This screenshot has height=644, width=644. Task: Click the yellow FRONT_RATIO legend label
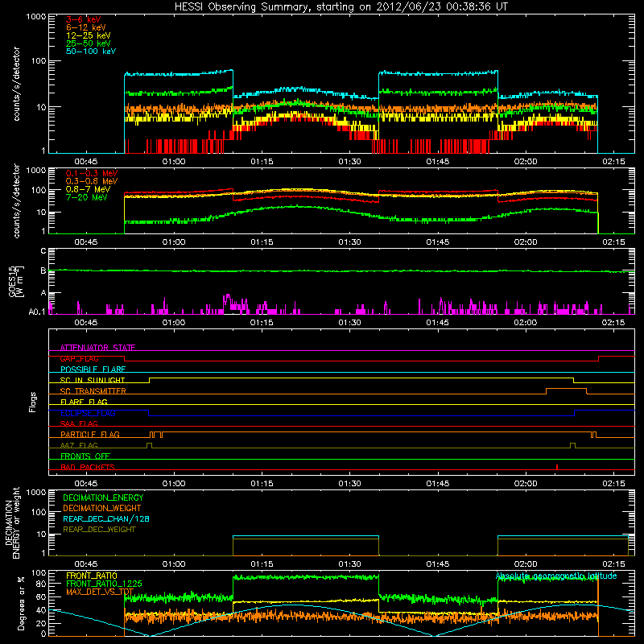[x=92, y=576]
